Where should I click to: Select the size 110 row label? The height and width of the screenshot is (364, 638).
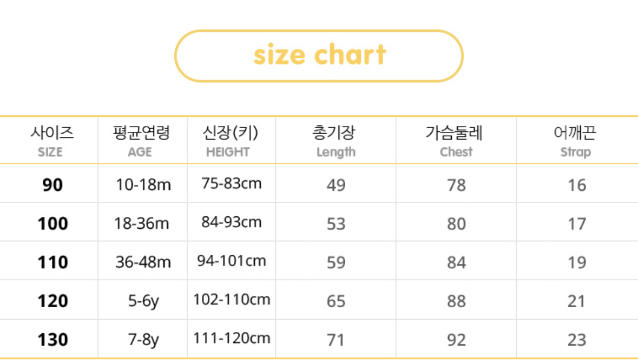coord(52,262)
